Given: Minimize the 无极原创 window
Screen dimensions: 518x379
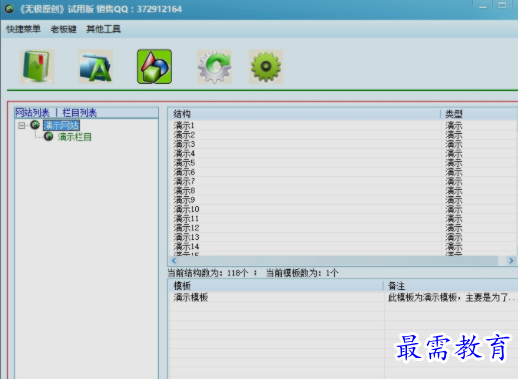Looking at the screenshot, I should point(482,7).
